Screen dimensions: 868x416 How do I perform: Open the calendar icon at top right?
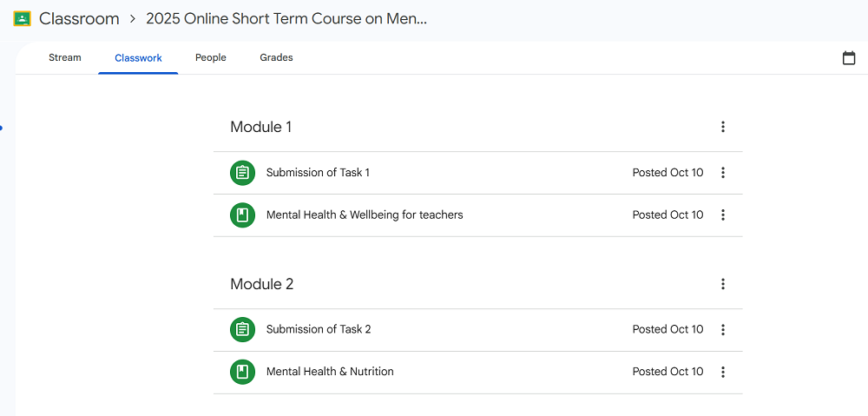[849, 58]
